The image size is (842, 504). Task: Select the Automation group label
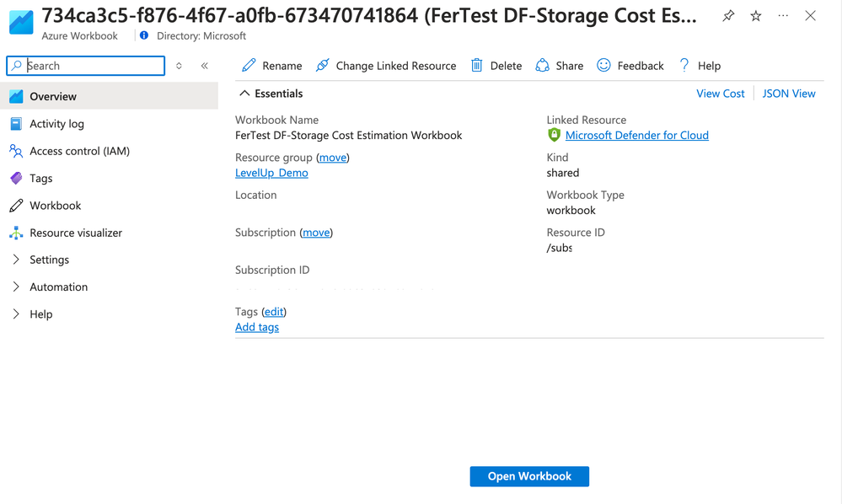tap(58, 287)
